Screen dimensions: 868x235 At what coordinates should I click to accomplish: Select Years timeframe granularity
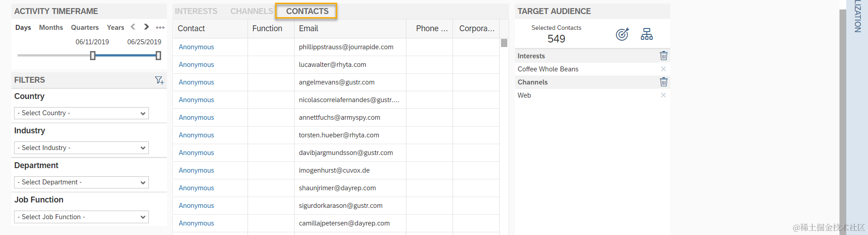pos(115,28)
